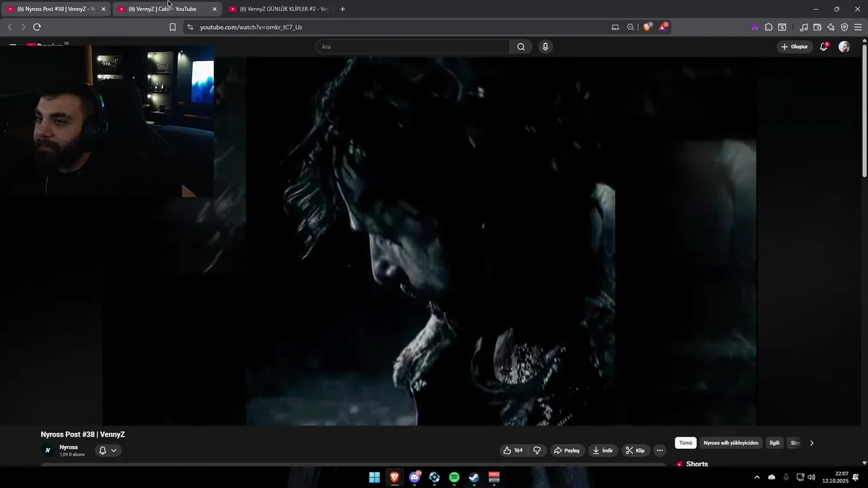
Task: Open the browser main hamburger menu
Action: point(858,27)
